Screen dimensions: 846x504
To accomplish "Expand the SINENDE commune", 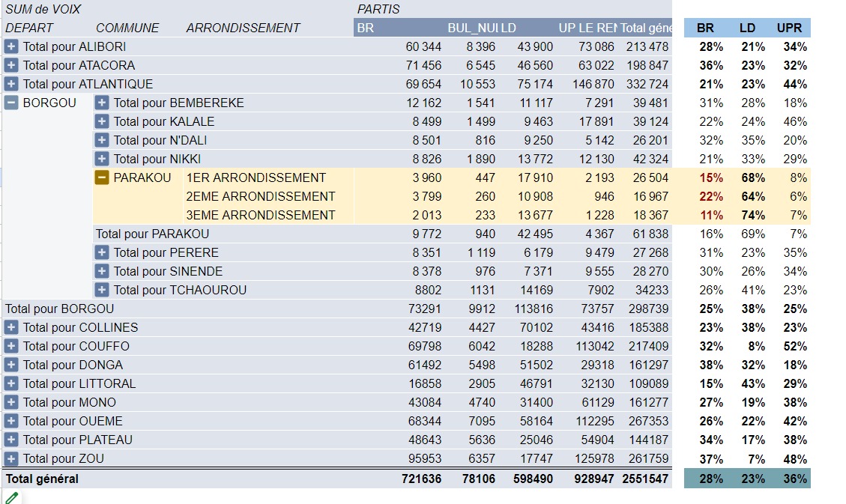I will point(102,271).
